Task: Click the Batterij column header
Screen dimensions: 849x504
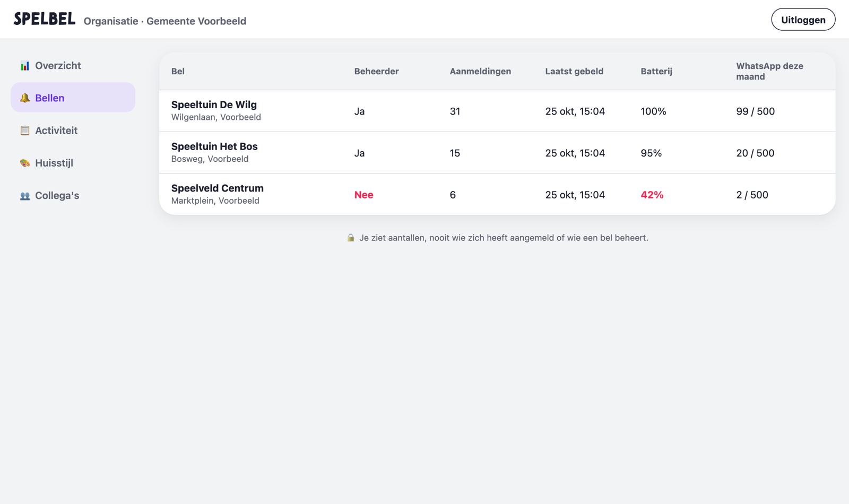Action: coord(656,71)
